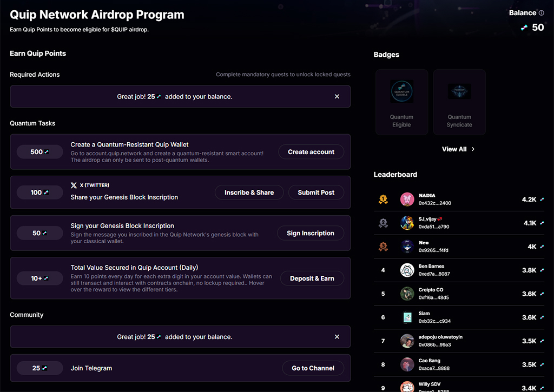Click NADIA's leaderboard avatar
The width and height of the screenshot is (554, 392).
(407, 200)
